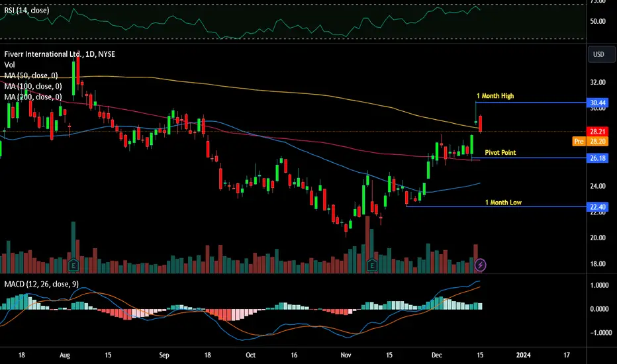Click the MACD 0.0000 axis label

[599, 309]
